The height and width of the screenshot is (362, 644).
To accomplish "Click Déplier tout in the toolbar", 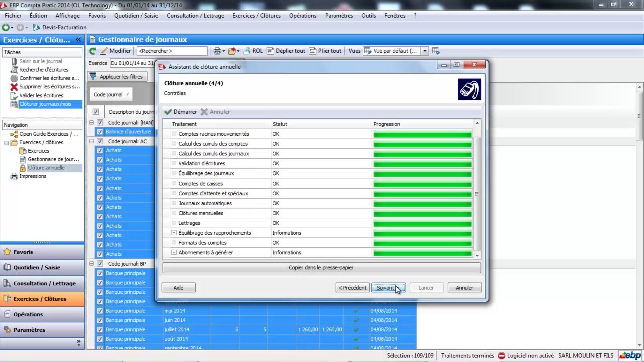I will click(x=286, y=51).
